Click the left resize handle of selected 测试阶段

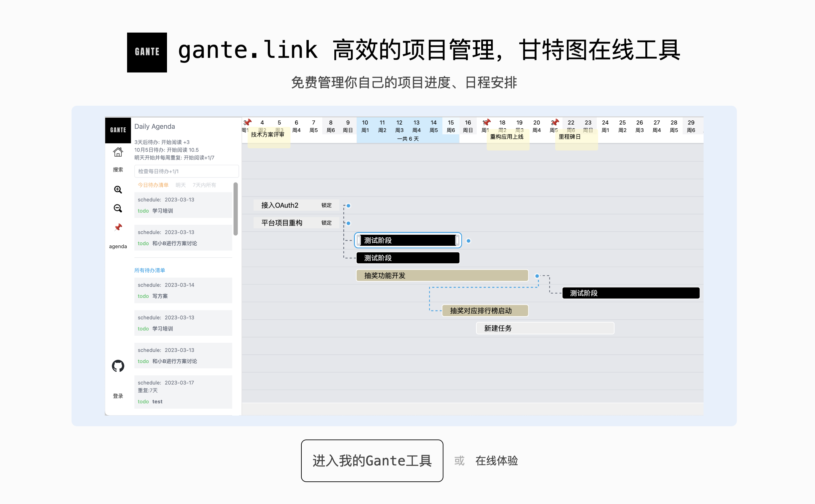pyautogui.click(x=359, y=240)
